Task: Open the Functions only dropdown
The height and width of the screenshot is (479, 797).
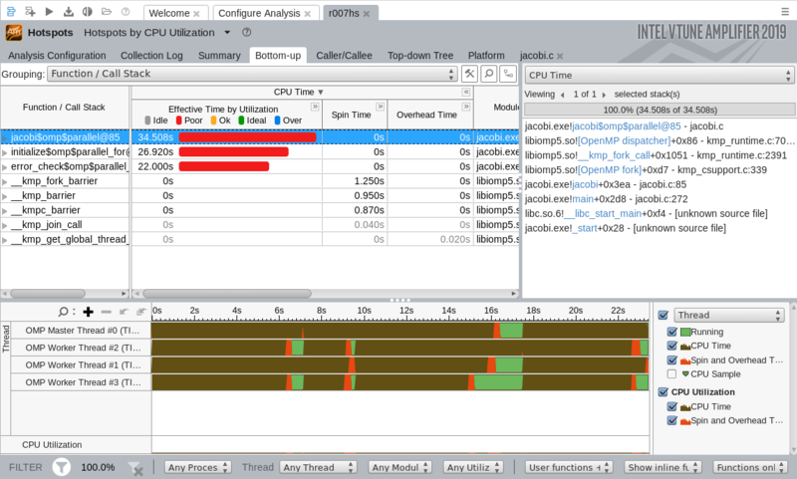Action: coord(750,467)
